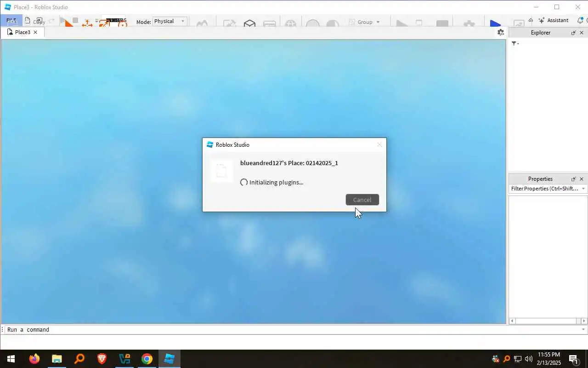Open the Explorer filter dropdown

(515, 43)
